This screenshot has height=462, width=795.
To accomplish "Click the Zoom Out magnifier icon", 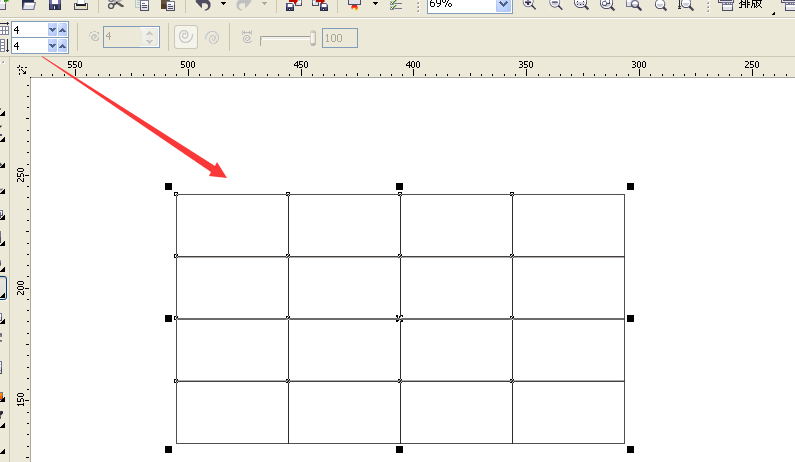I will click(556, 5).
